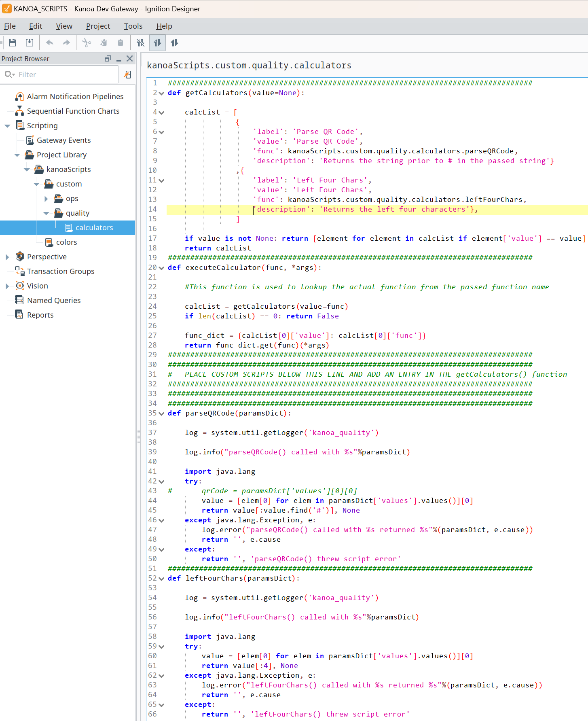Click the Perspective module icon
This screenshot has height=721, width=588.
[x=20, y=257]
